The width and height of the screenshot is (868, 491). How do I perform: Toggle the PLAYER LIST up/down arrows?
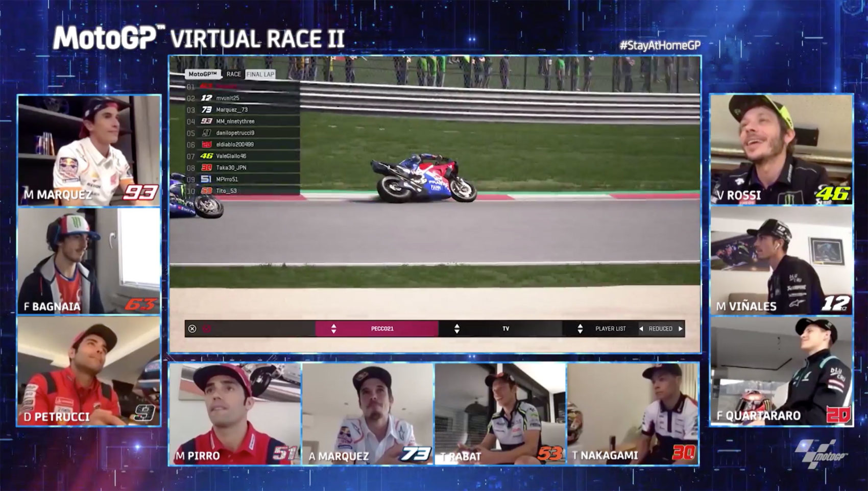pos(580,329)
